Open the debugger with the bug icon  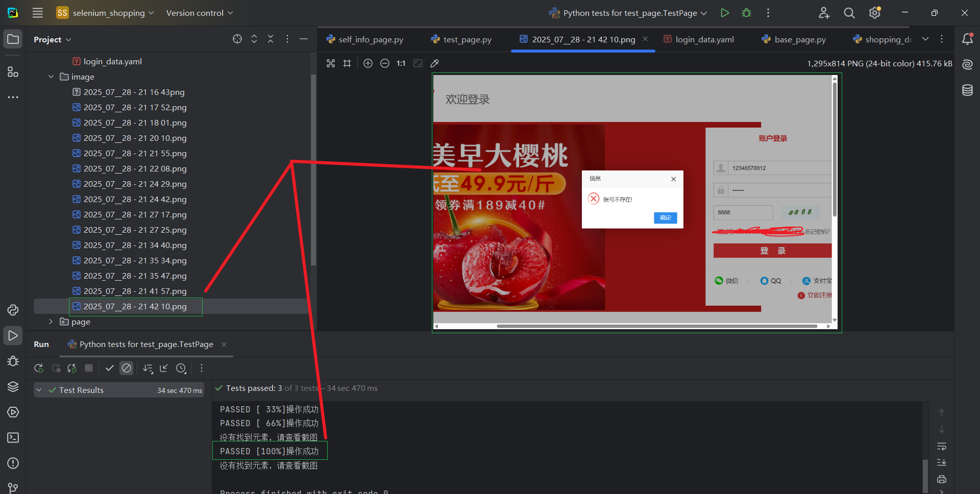pyautogui.click(x=746, y=13)
